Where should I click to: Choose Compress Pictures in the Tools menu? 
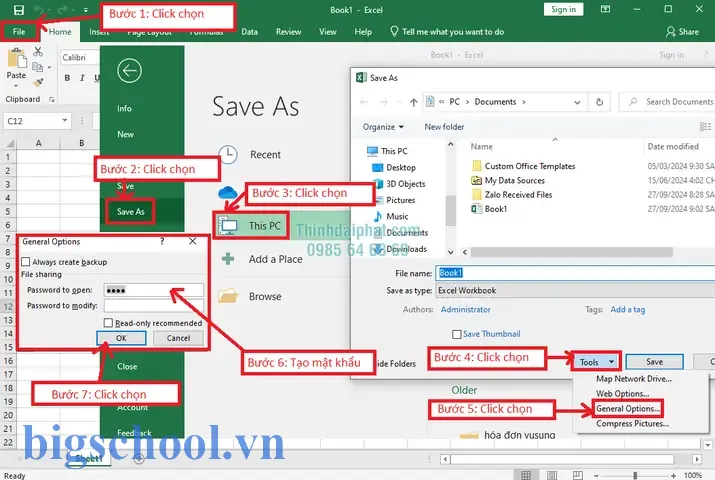coord(632,423)
